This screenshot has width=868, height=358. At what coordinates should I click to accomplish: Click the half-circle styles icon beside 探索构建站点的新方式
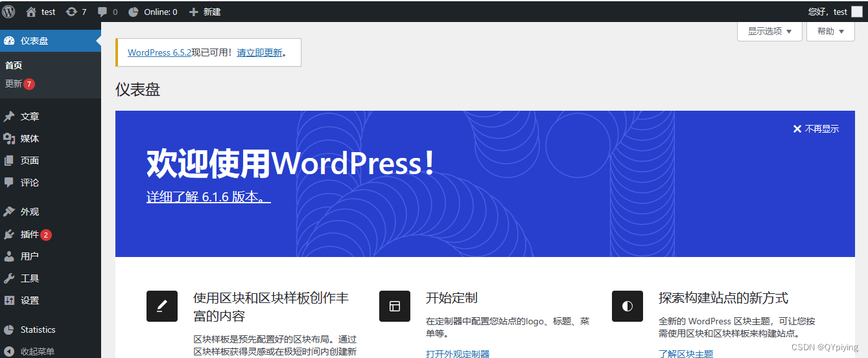pyautogui.click(x=628, y=306)
